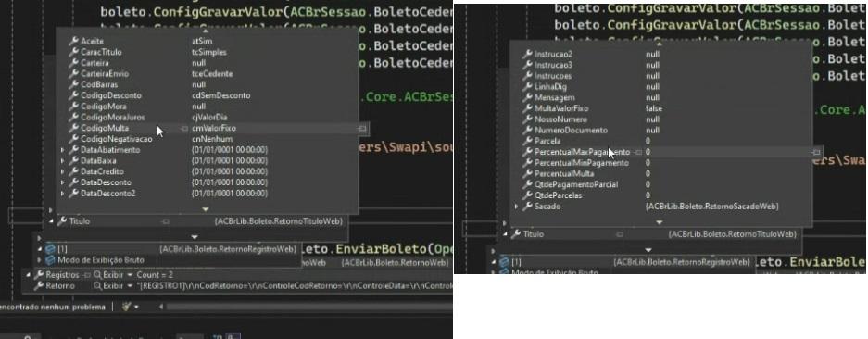Expand the Sacado property node

tap(516, 206)
